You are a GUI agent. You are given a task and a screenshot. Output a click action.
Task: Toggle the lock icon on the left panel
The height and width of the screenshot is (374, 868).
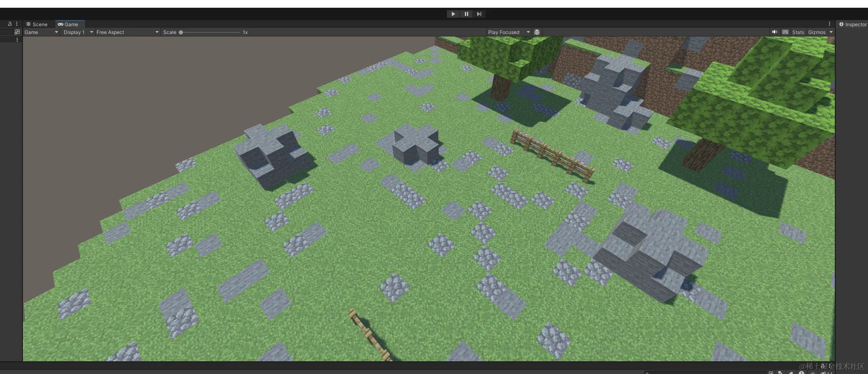[x=10, y=24]
